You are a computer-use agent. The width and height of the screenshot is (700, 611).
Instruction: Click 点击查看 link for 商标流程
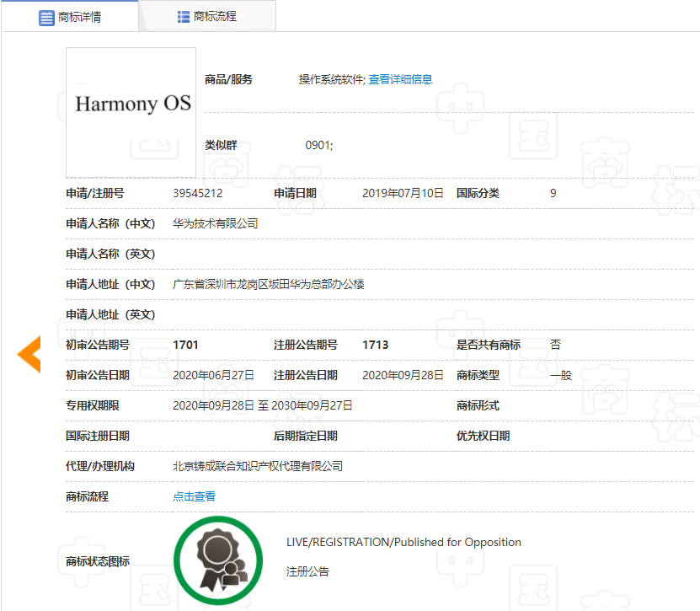click(195, 496)
